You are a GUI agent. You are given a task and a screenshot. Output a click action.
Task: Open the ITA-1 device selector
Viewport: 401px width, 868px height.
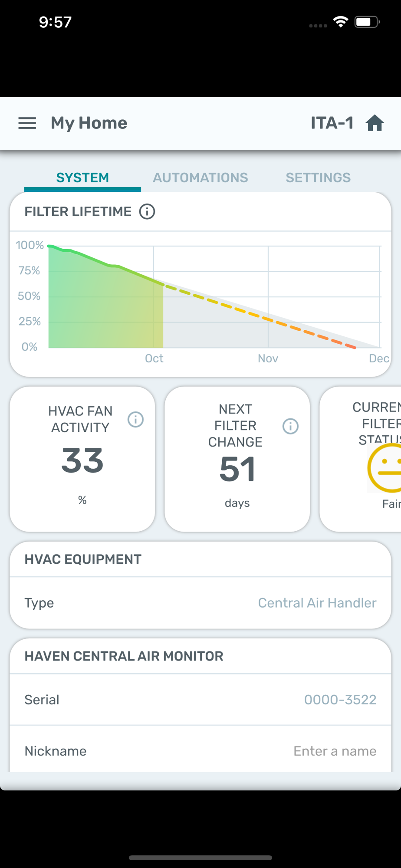(x=332, y=123)
